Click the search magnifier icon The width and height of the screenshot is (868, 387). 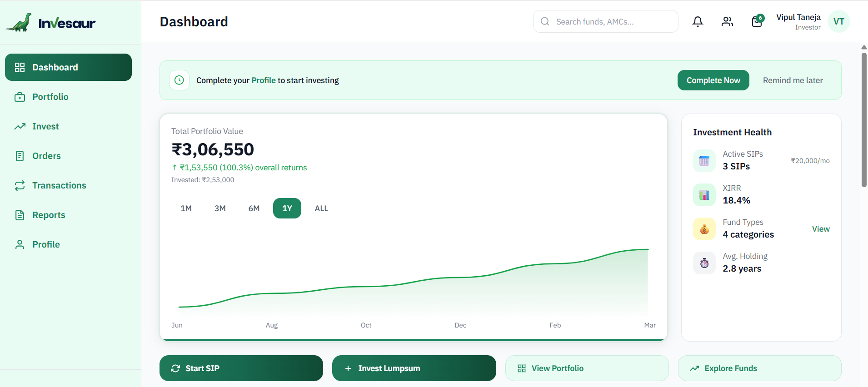coord(545,21)
